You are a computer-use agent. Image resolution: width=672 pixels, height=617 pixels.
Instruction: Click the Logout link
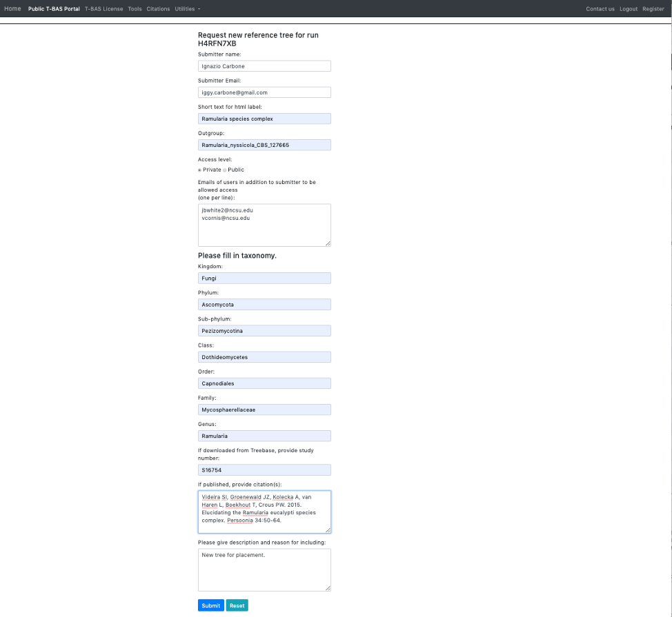[629, 9]
